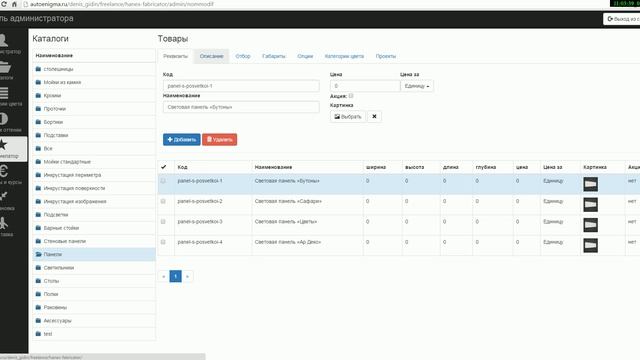640x360 pixels.
Task: Open thumbnail of Световая панель «Бутоны» row
Action: (x=591, y=184)
